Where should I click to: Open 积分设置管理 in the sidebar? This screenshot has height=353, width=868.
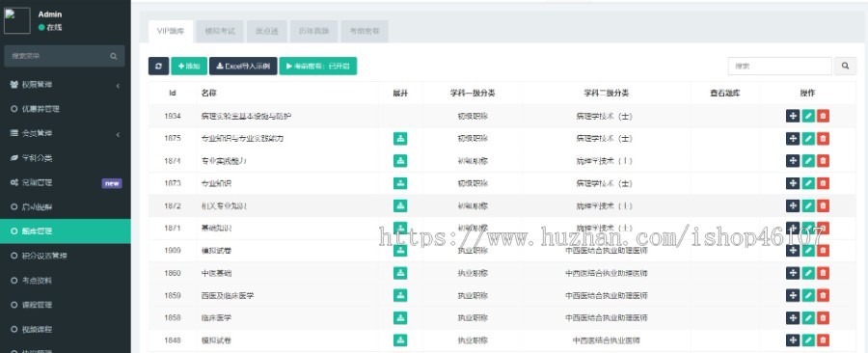(x=66, y=256)
